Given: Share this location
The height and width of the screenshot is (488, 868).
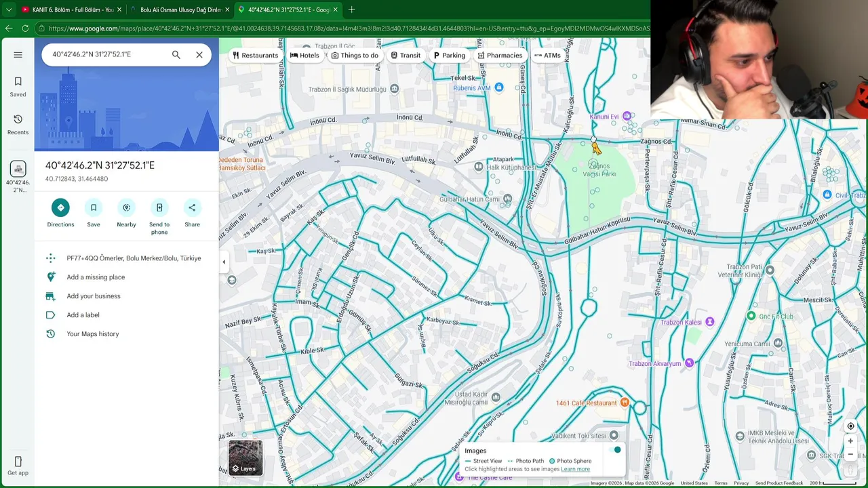Looking at the screenshot, I should tap(192, 207).
